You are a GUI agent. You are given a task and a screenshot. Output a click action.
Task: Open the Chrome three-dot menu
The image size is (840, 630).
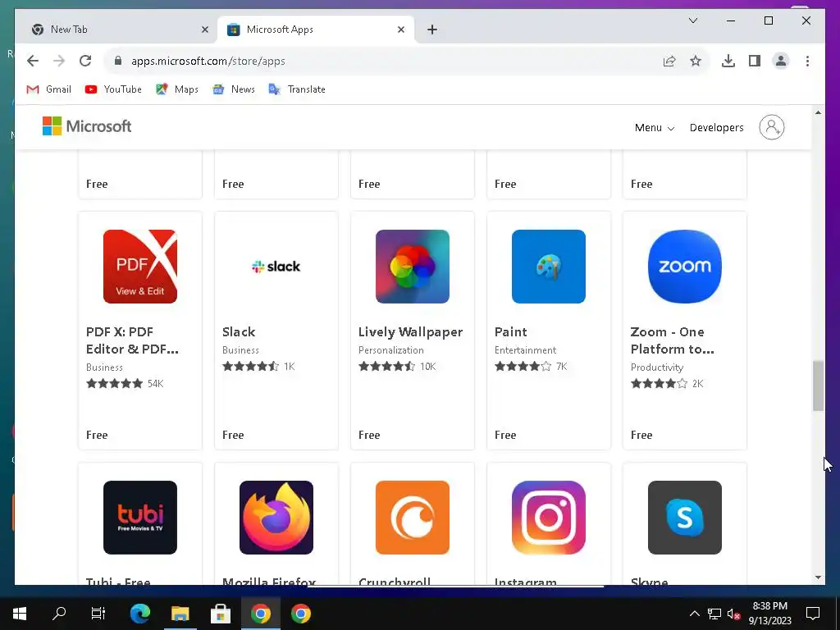point(807,61)
